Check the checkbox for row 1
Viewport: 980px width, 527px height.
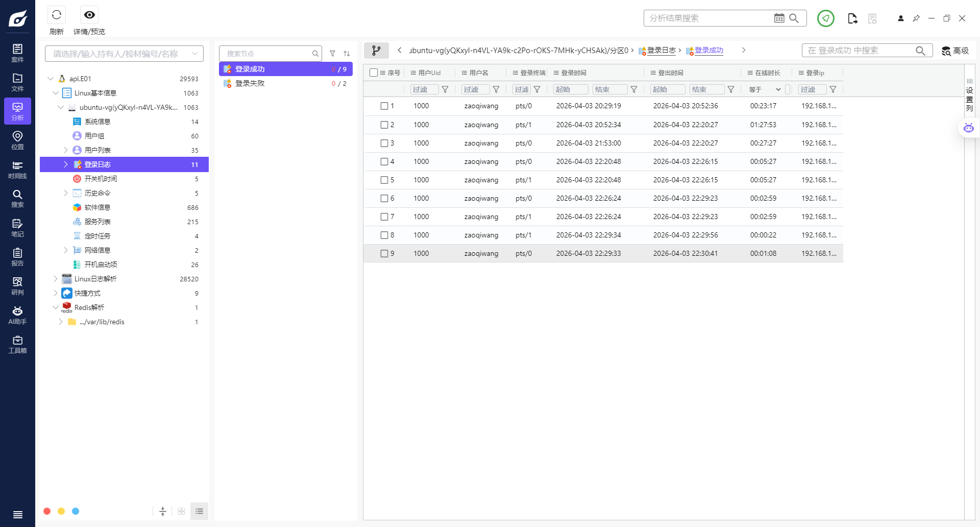[384, 106]
